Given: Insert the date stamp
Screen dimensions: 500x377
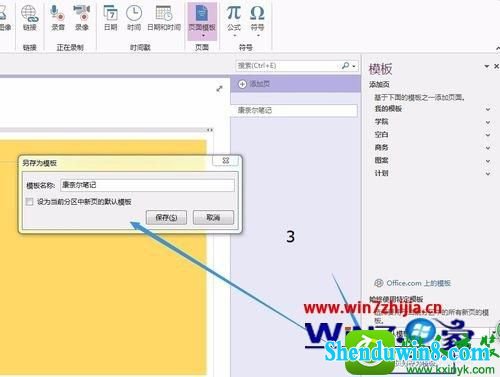Looking at the screenshot, I should (x=110, y=18).
